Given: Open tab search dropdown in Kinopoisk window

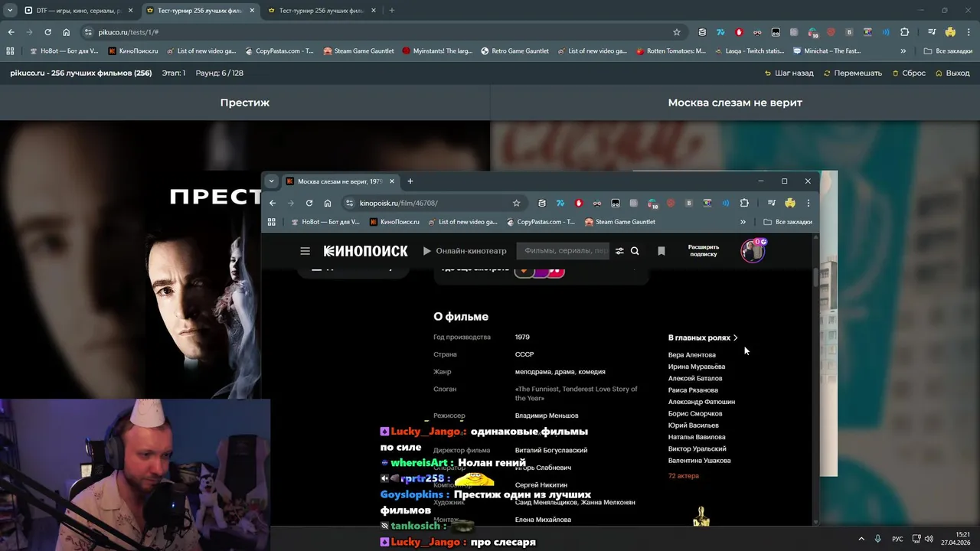Looking at the screenshot, I should (271, 181).
